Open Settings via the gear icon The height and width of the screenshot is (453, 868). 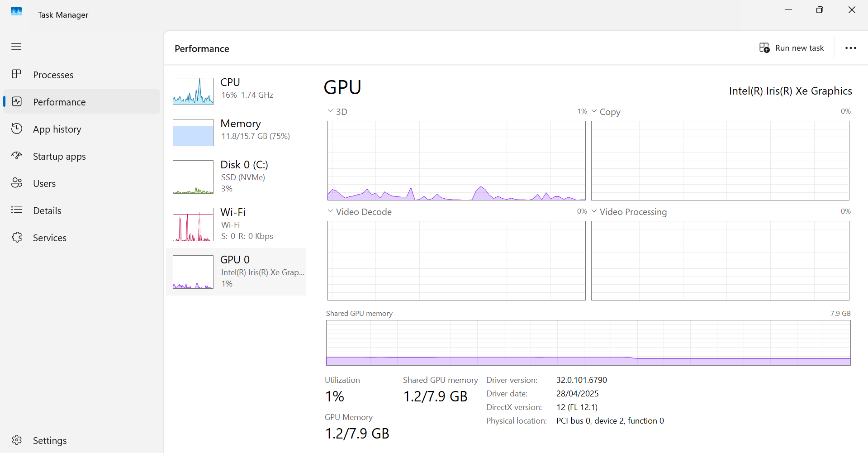point(17,440)
